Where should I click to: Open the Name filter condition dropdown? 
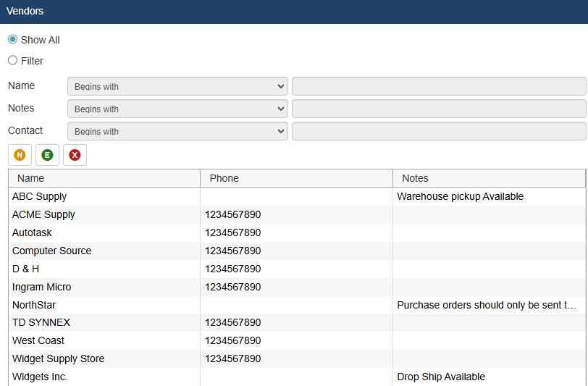177,87
